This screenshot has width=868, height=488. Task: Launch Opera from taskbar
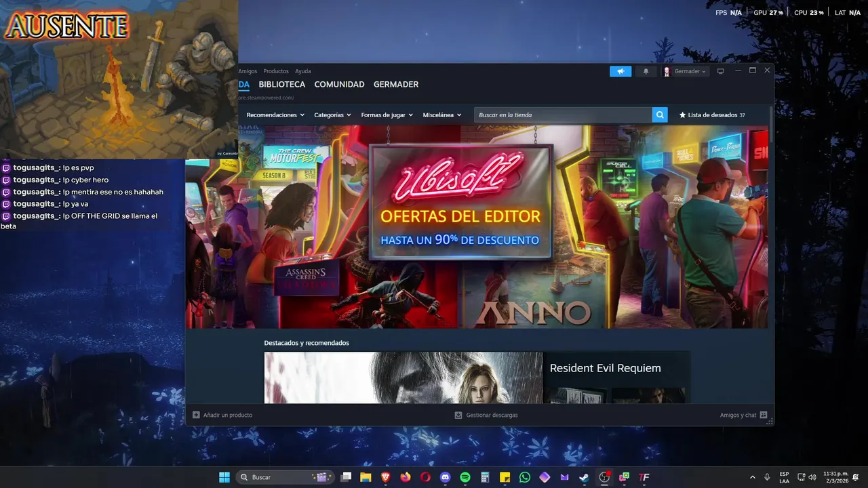pos(425,477)
